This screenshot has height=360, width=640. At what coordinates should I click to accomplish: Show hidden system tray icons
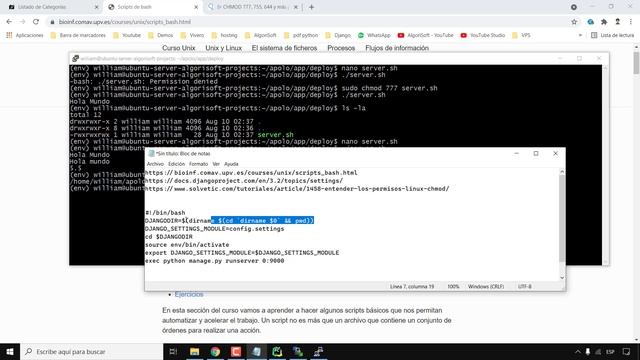[578, 351]
